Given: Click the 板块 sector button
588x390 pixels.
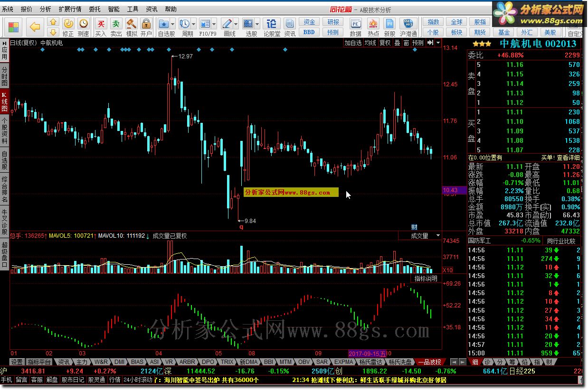Looking at the screenshot, I should point(456,32).
